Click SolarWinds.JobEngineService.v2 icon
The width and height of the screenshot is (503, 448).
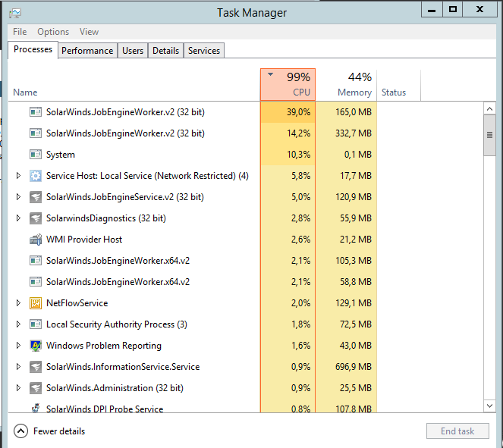(36, 197)
